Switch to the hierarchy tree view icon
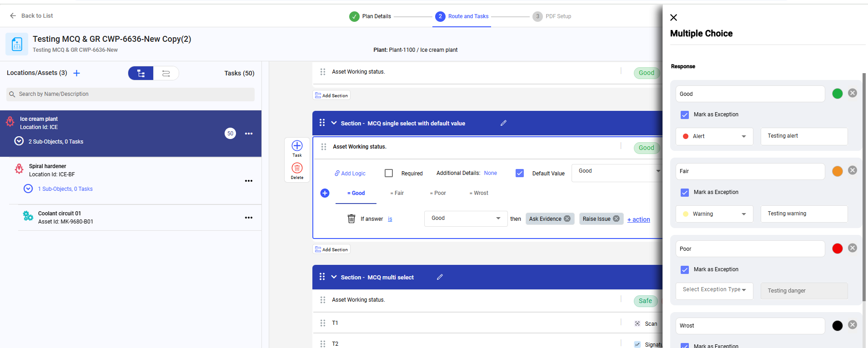This screenshot has width=868, height=348. click(141, 73)
